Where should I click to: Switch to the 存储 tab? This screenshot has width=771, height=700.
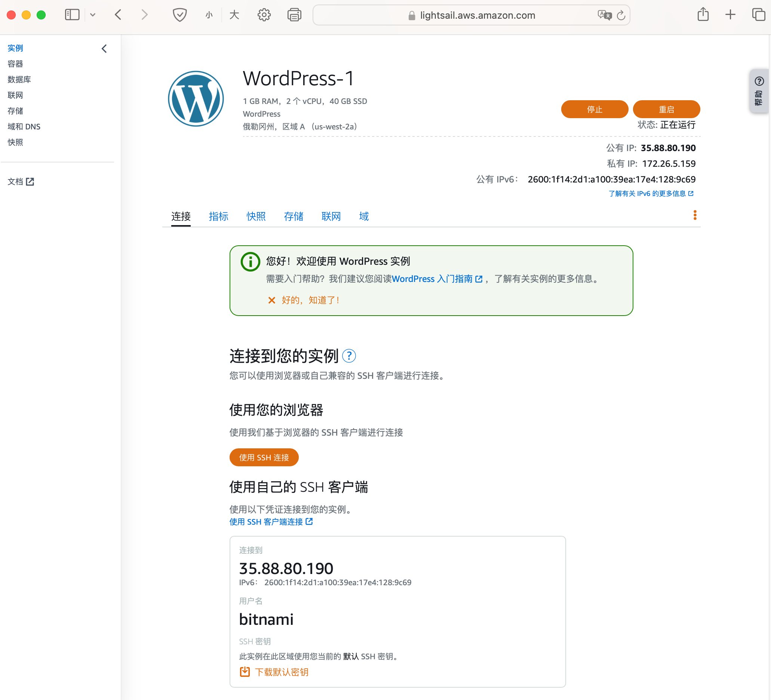294,217
